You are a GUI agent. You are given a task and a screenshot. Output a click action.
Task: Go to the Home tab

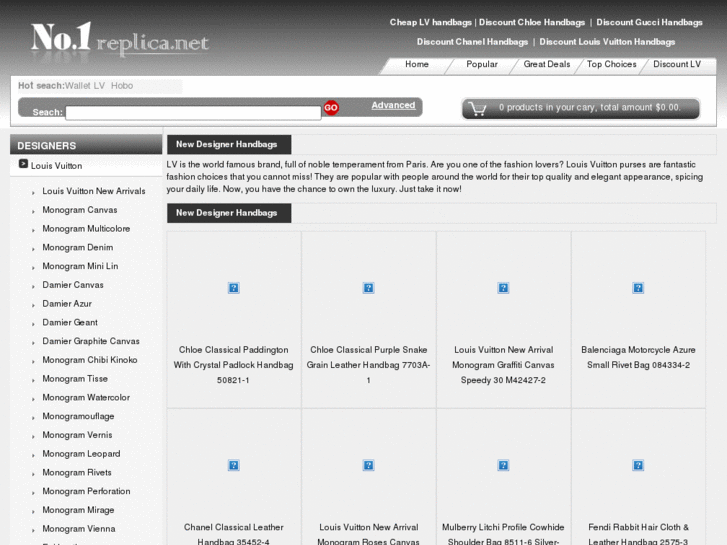[417, 64]
